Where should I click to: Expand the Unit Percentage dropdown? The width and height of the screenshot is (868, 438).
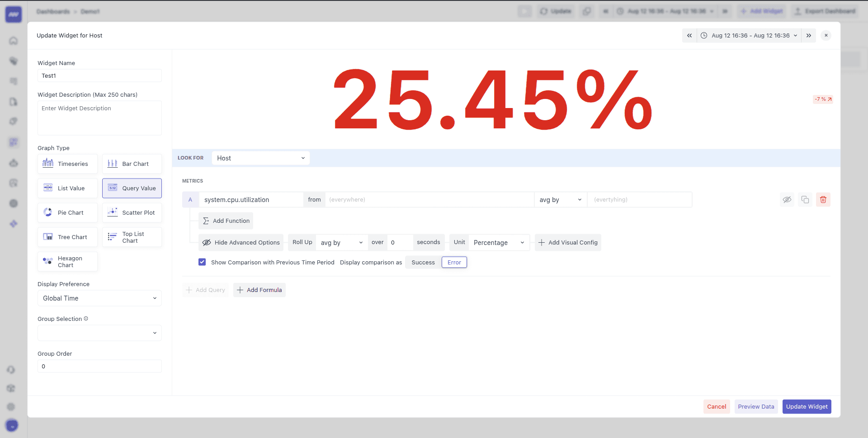(499, 243)
